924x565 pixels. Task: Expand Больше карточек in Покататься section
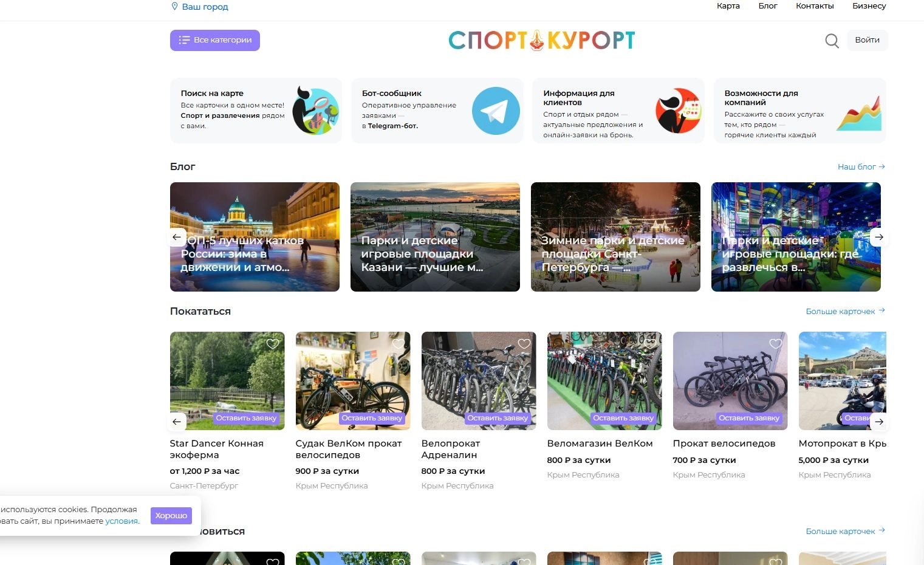coord(844,311)
